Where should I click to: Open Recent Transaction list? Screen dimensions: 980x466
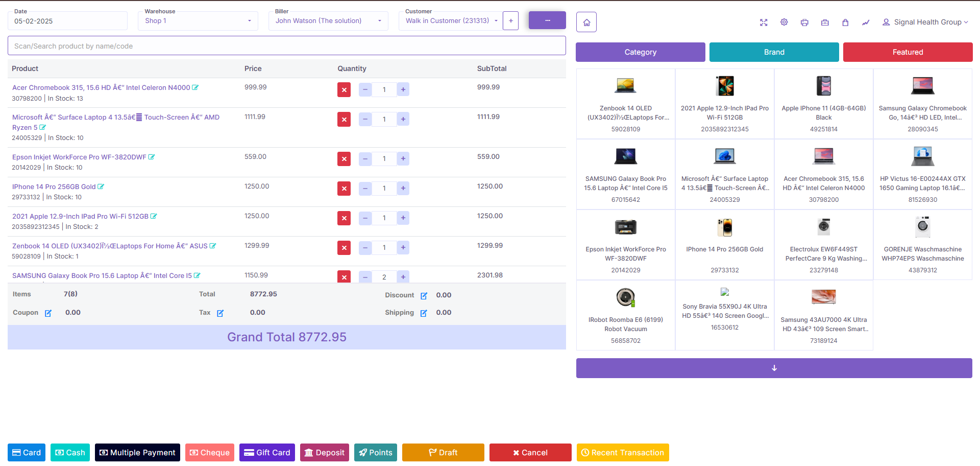623,453
